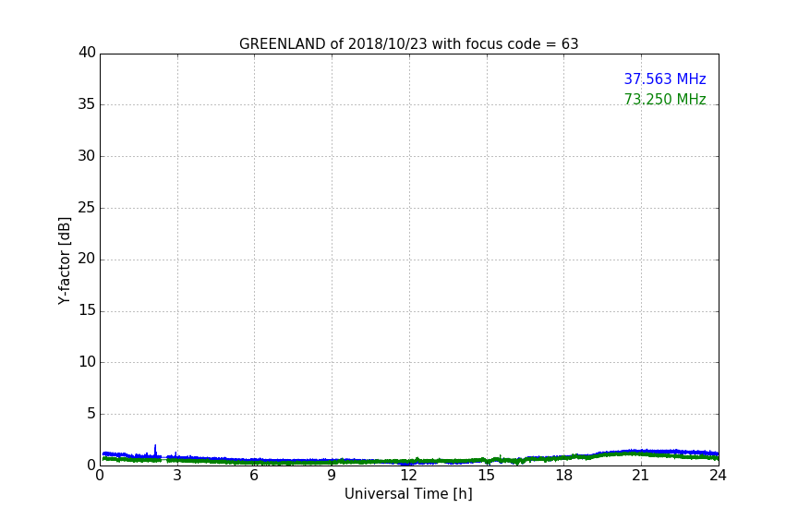
Task: Click the x-axis tick label '6'
Action: click(x=255, y=476)
